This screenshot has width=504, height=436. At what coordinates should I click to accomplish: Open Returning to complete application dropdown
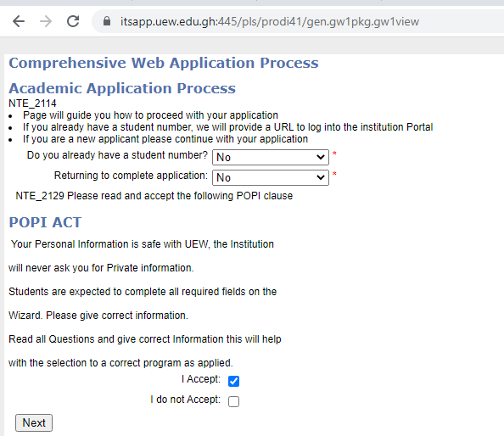point(271,177)
